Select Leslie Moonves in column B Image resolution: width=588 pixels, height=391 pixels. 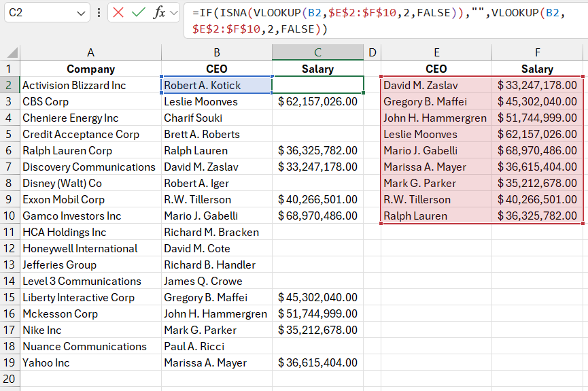[217, 101]
